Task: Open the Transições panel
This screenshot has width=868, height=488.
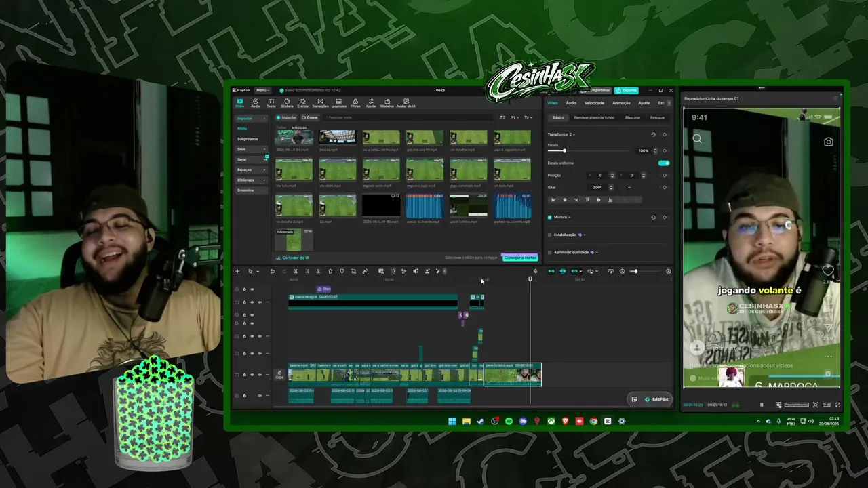Action: [320, 103]
